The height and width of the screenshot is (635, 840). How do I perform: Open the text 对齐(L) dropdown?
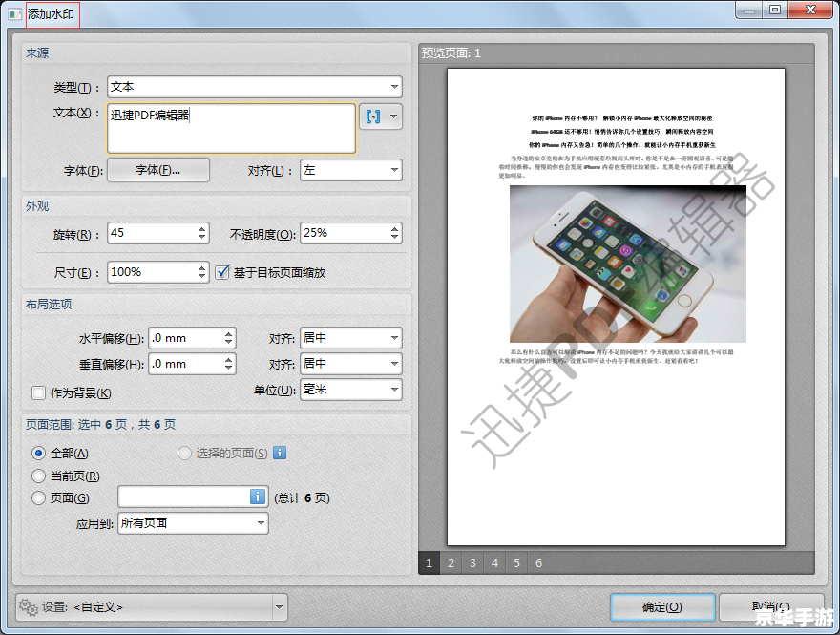(351, 170)
